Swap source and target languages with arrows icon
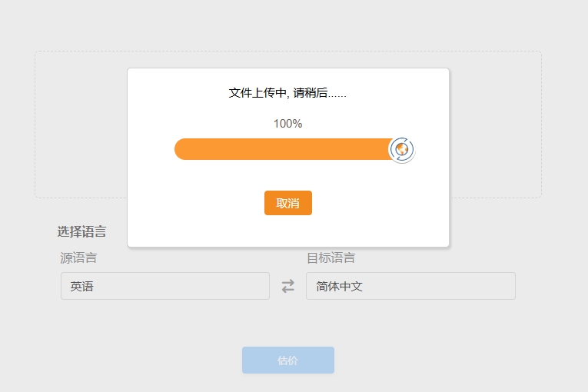This screenshot has height=392, width=588. point(288,286)
